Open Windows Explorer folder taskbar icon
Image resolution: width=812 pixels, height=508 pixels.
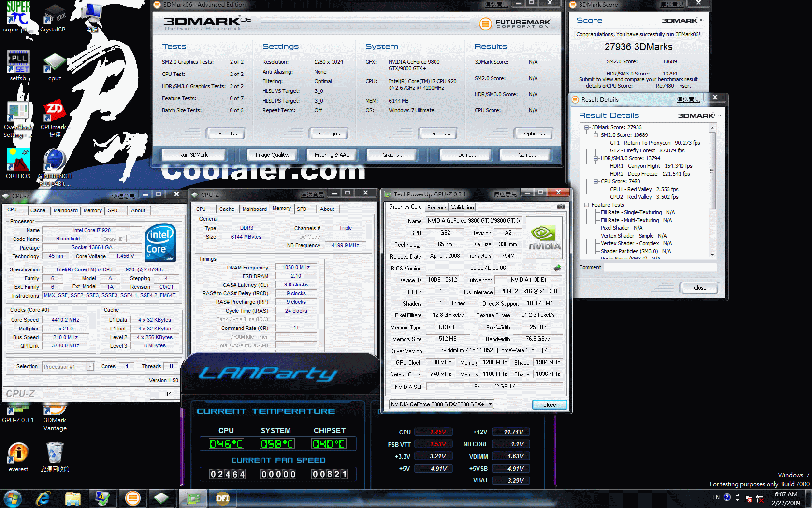[73, 498]
